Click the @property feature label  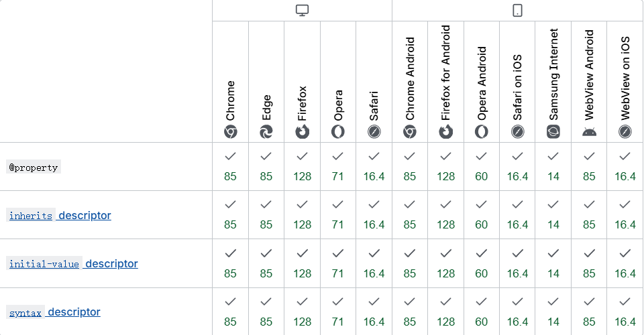coord(34,167)
